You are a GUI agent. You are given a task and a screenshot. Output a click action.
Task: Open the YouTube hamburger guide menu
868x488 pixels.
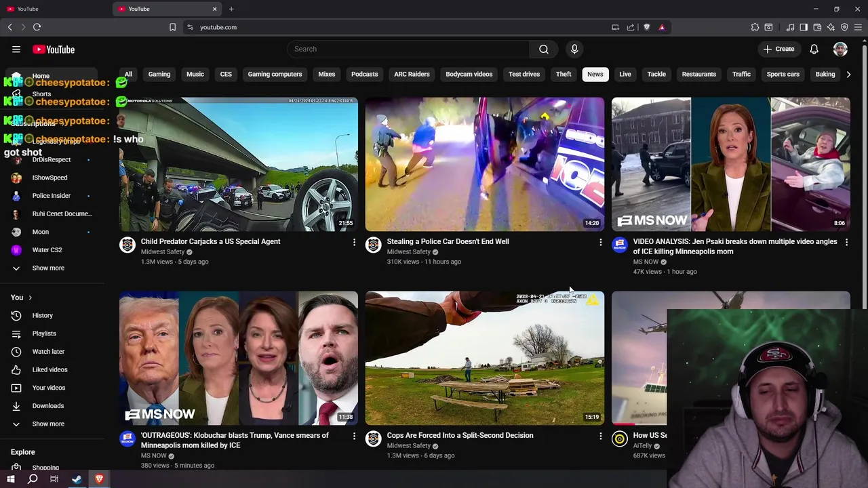point(16,49)
